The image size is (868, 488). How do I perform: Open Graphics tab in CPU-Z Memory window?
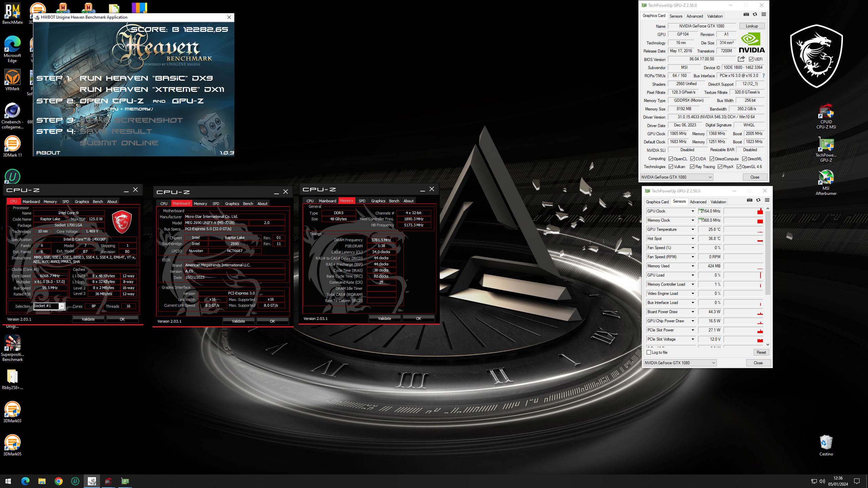point(378,201)
